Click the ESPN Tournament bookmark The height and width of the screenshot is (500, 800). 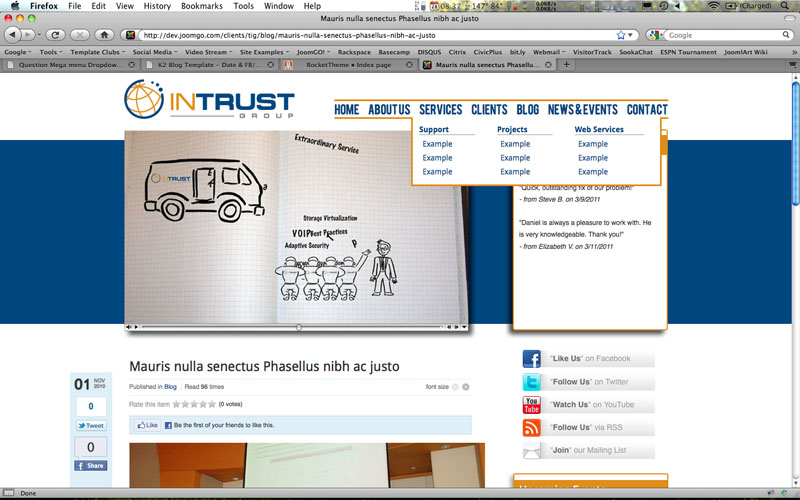[688, 52]
